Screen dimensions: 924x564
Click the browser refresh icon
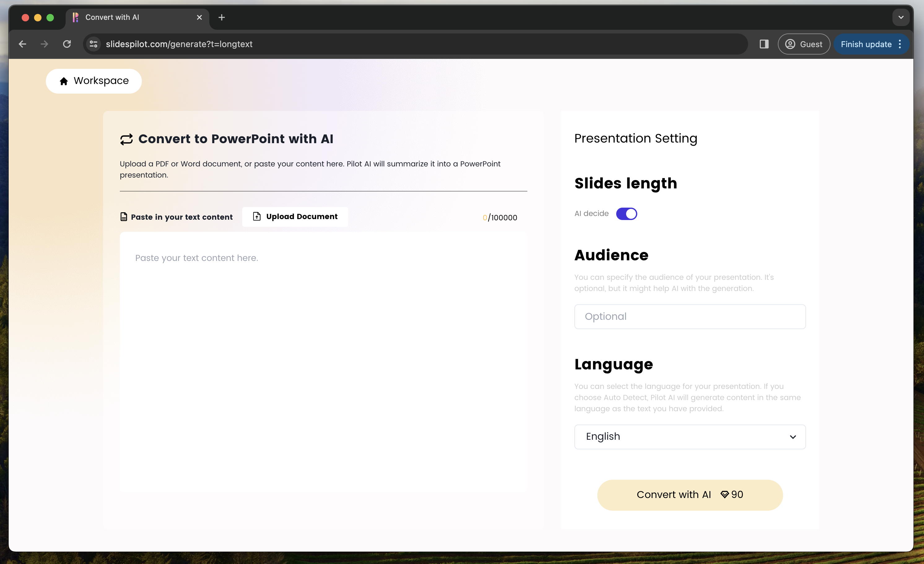pos(67,44)
